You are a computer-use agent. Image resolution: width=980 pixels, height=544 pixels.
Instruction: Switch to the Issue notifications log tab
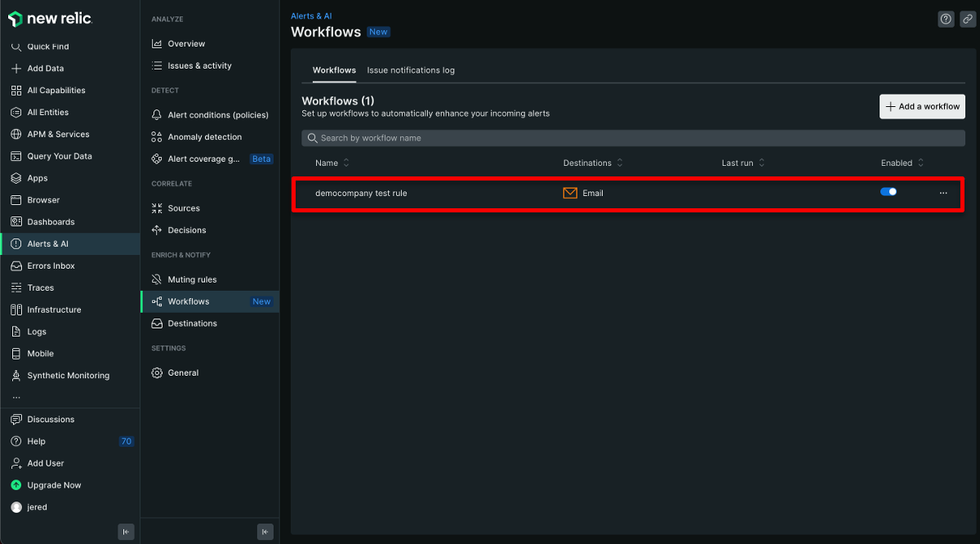click(x=411, y=70)
